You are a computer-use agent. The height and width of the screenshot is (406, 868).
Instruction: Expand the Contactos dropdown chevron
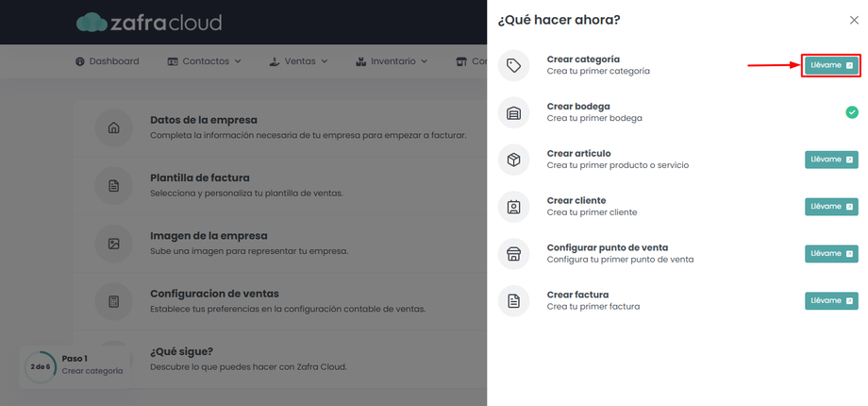tap(238, 61)
